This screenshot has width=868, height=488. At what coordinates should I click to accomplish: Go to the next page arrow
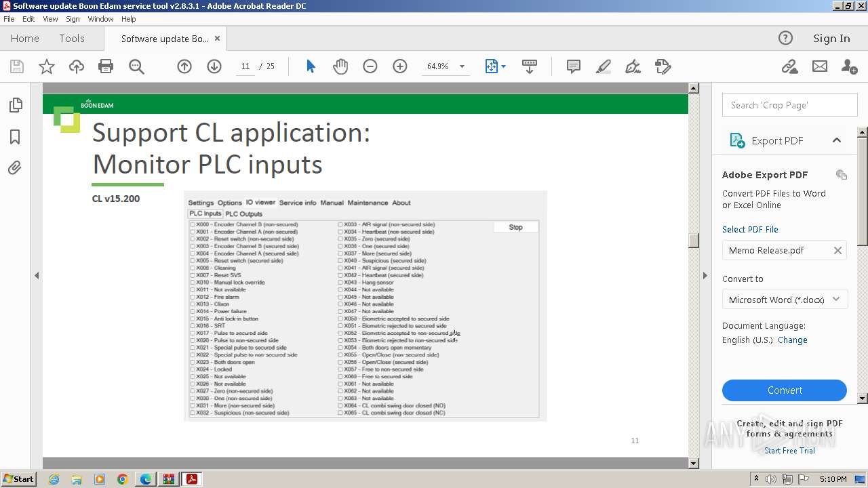[214, 66]
